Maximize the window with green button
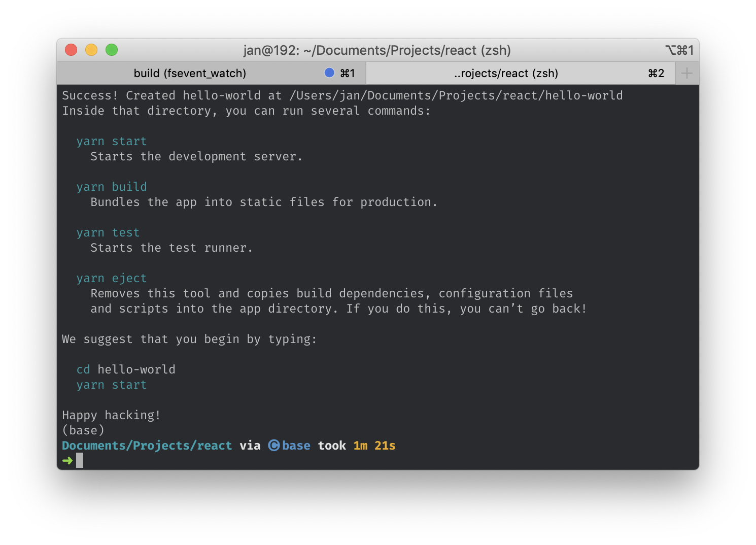Viewport: 756px width, 545px height. tap(112, 50)
